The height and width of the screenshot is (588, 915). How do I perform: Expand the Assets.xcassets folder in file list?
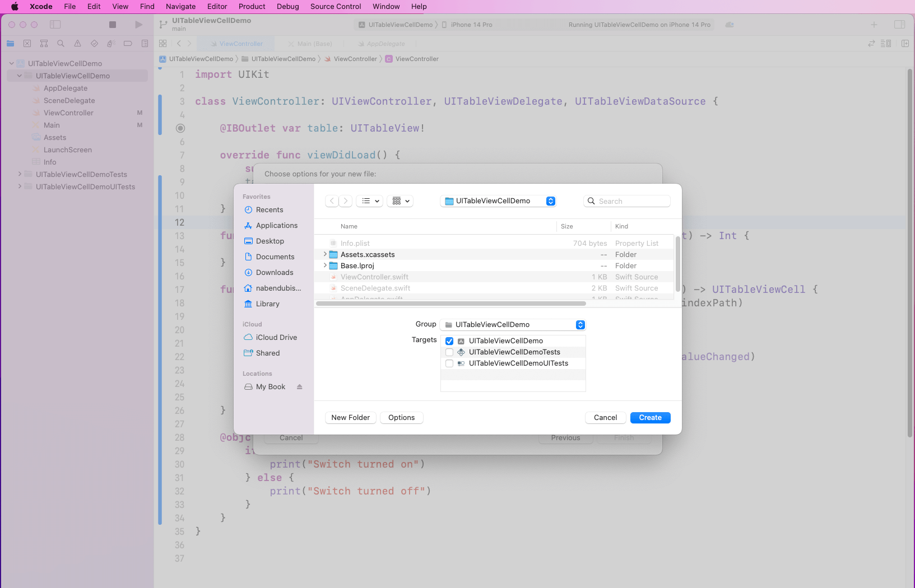click(x=325, y=254)
